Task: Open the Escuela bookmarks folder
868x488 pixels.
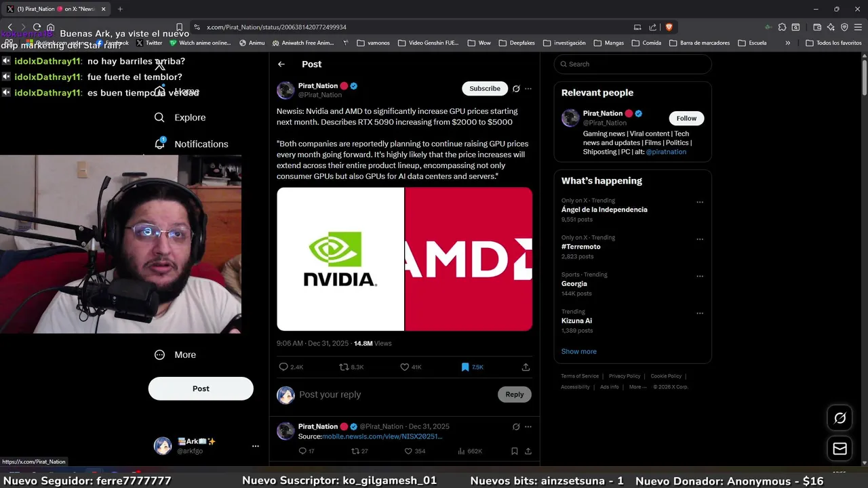Action: point(752,43)
